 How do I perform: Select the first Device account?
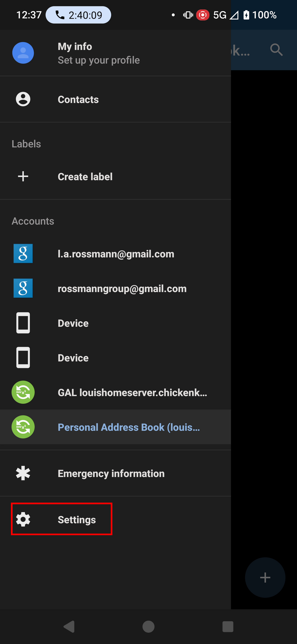[73, 323]
